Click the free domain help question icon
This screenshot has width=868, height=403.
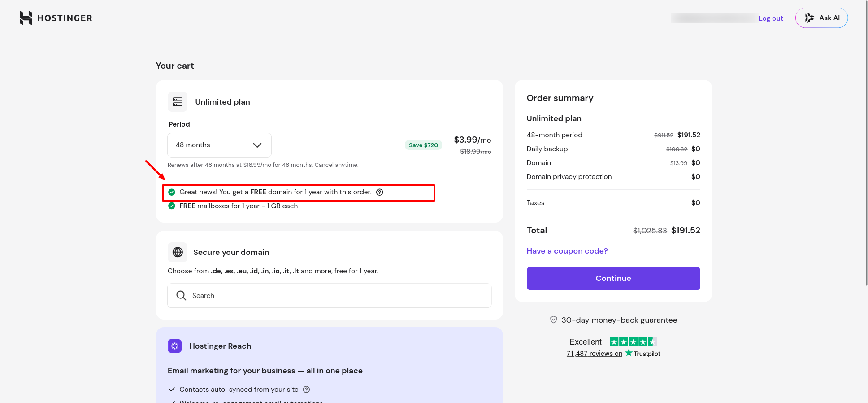[380, 192]
